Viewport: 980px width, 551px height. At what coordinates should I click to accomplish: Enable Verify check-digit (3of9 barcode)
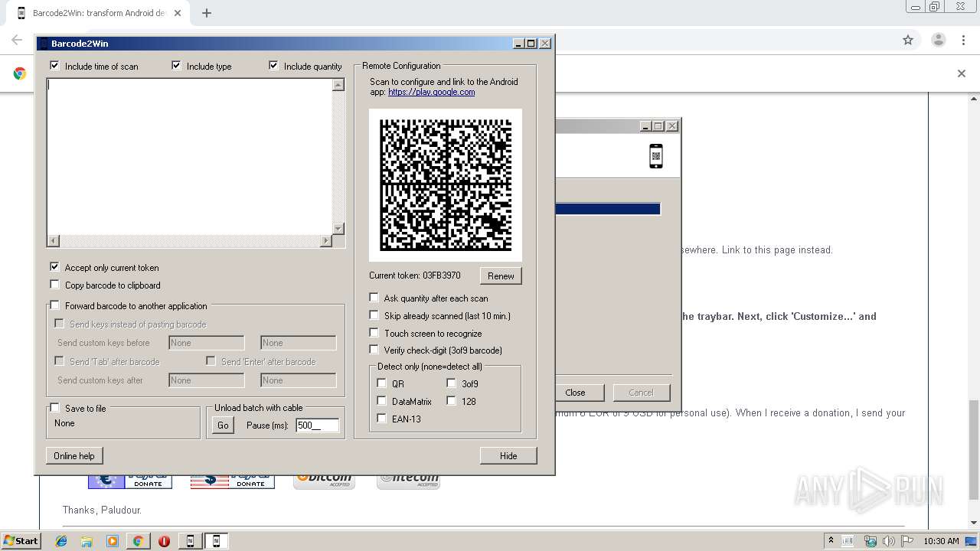(x=374, y=350)
